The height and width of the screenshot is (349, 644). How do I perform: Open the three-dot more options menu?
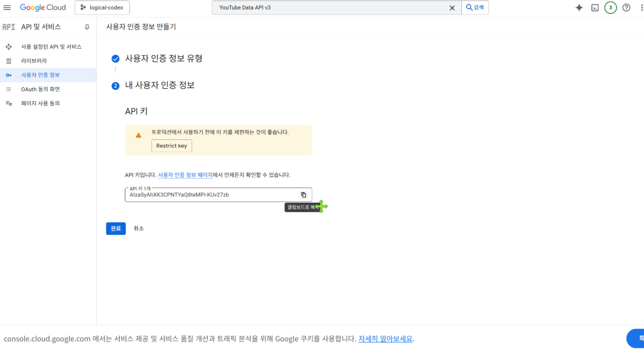pyautogui.click(x=641, y=8)
